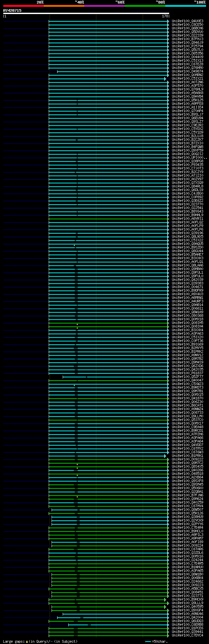Screen dimensions: 209x644
Task: Click hit label UniRef100_Q9MBA0
Action: coord(187,269)
